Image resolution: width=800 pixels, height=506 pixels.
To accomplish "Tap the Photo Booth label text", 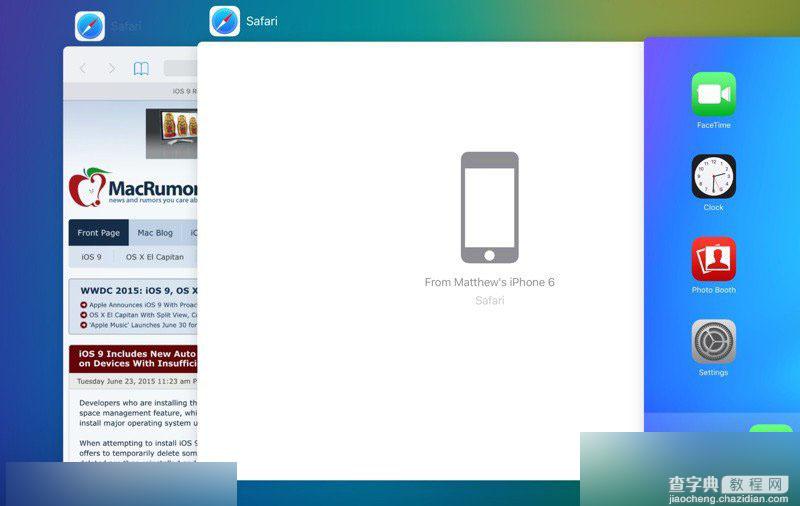I will [713, 290].
